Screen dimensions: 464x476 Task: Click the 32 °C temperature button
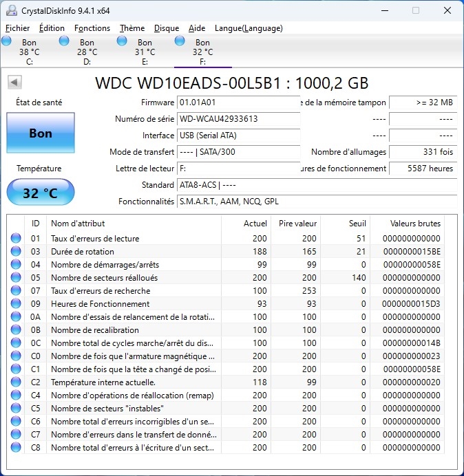pyautogui.click(x=40, y=193)
